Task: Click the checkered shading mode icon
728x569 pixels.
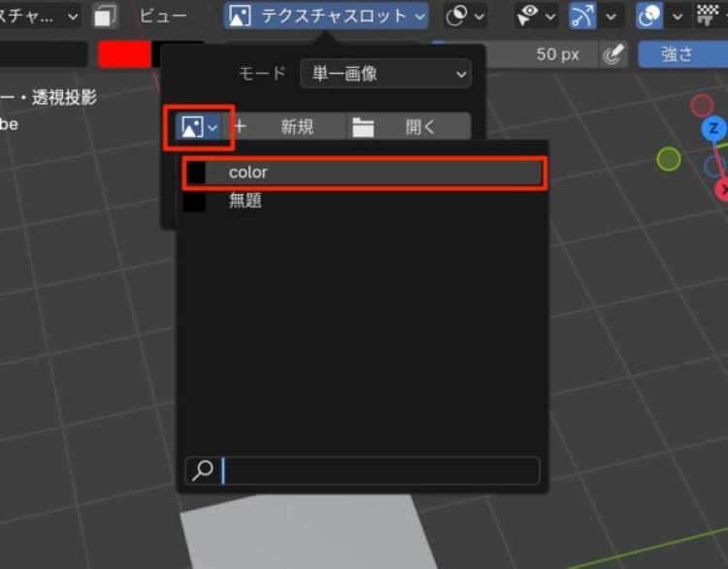Action: (x=708, y=16)
